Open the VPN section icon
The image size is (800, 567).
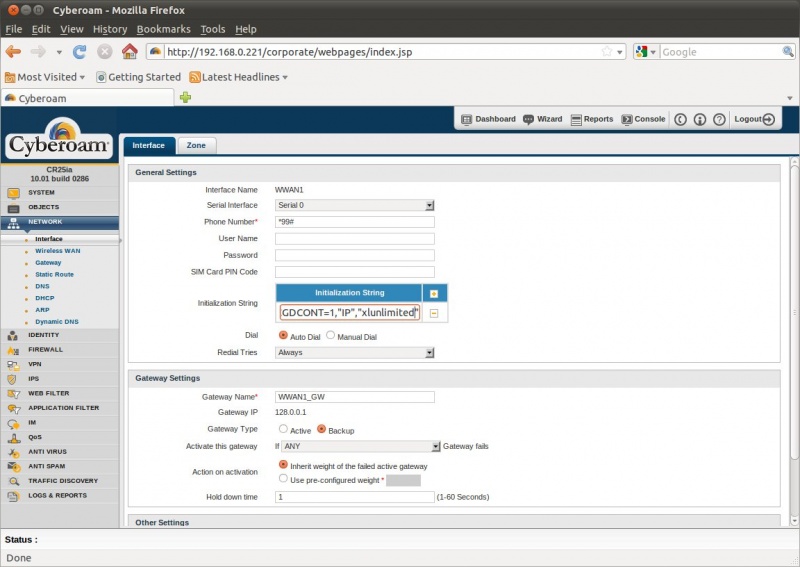13,364
